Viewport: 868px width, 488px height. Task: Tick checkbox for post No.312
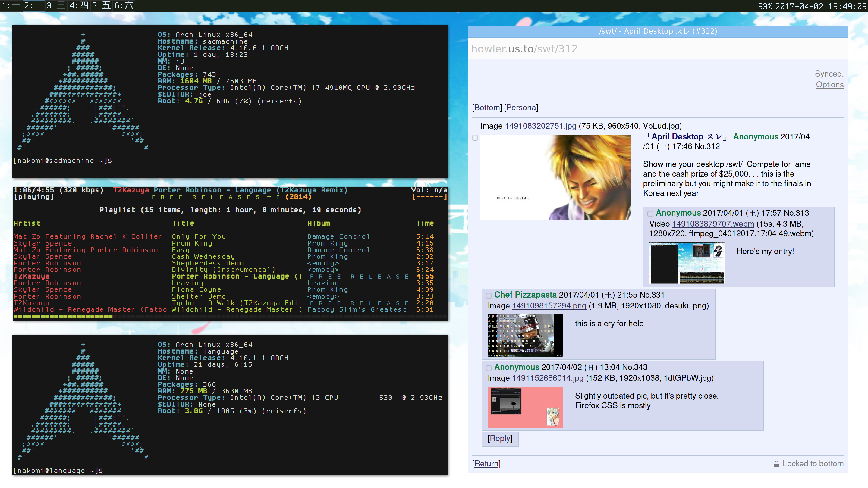click(475, 137)
